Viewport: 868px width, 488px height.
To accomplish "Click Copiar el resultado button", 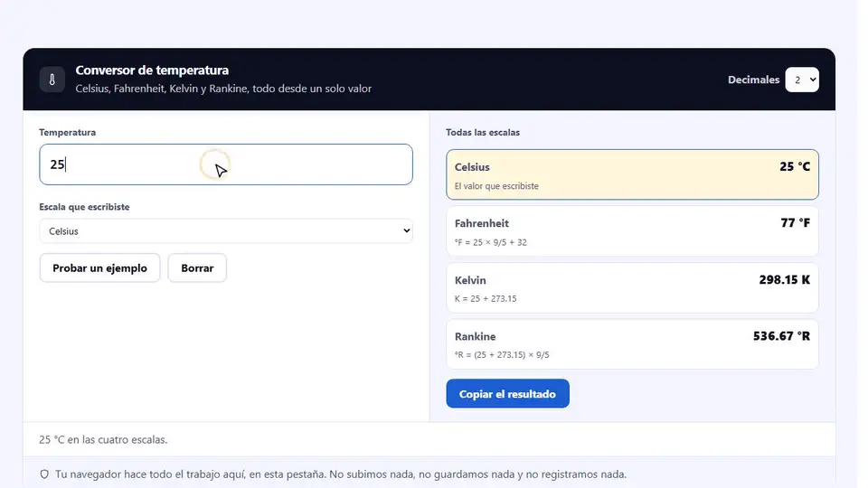I will click(x=507, y=393).
